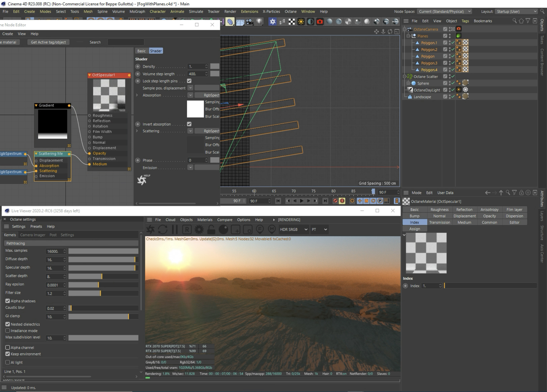547x392 pixels.
Task: Expand the Absorption parameter arrow
Action: coord(137,95)
